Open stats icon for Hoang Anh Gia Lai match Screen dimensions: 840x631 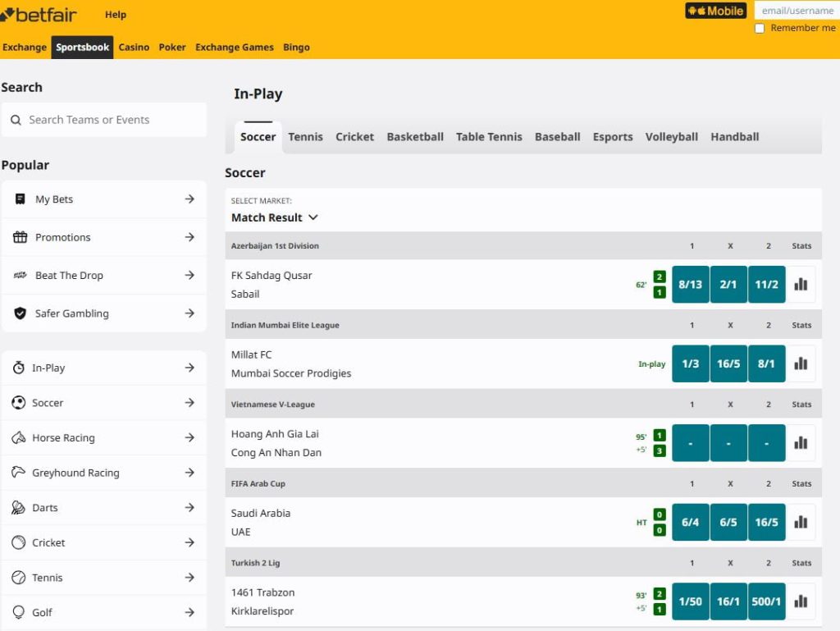point(801,443)
